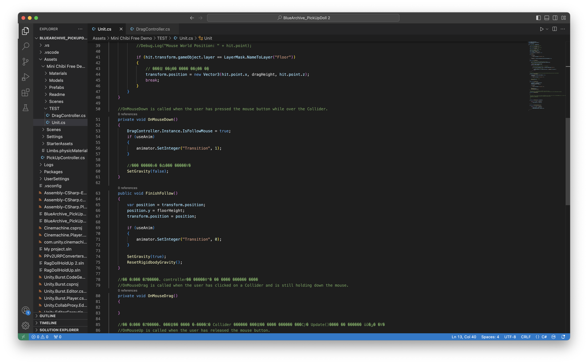The image size is (588, 364).
Task: Click the UTF-8 encoding indicator
Action: 510,337
